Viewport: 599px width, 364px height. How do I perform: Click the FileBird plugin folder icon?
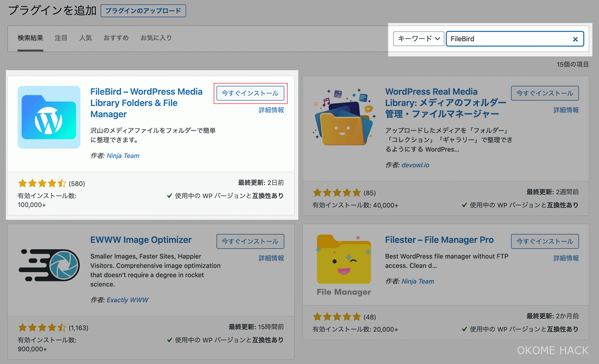[x=49, y=117]
